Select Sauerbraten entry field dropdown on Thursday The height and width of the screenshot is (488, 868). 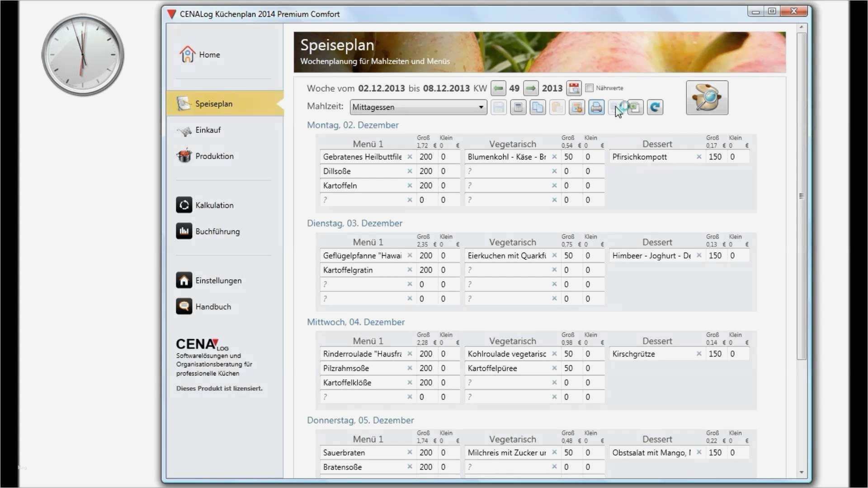[x=410, y=452]
